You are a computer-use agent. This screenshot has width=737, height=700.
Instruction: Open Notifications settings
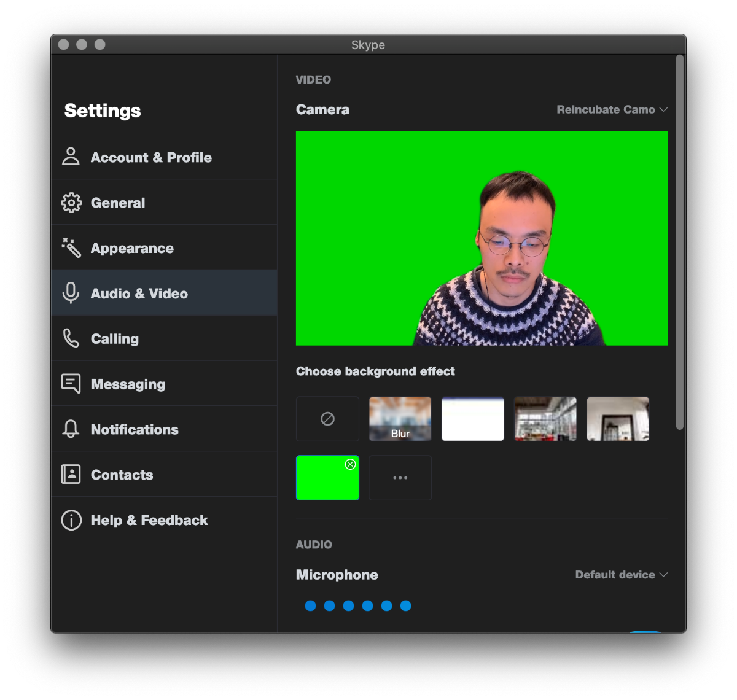(164, 429)
